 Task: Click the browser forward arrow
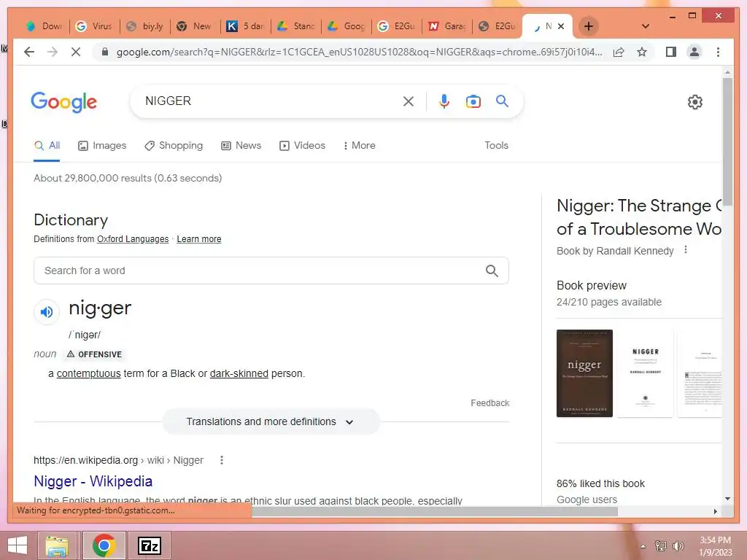[53, 52]
